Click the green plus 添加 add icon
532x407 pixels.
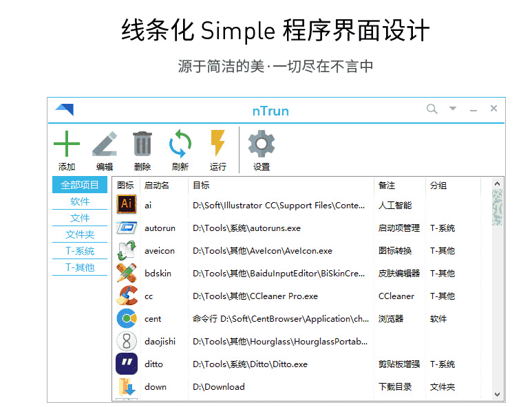[67, 144]
